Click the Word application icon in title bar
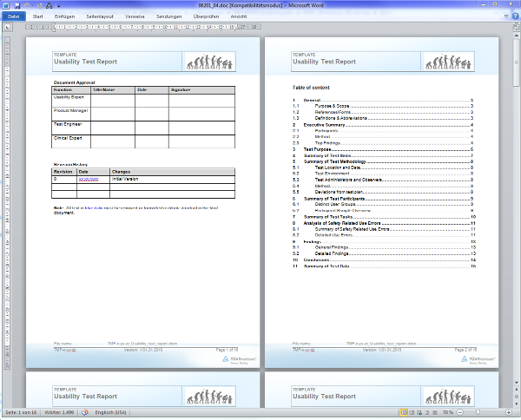521x420 pixels. (x=5, y=5)
